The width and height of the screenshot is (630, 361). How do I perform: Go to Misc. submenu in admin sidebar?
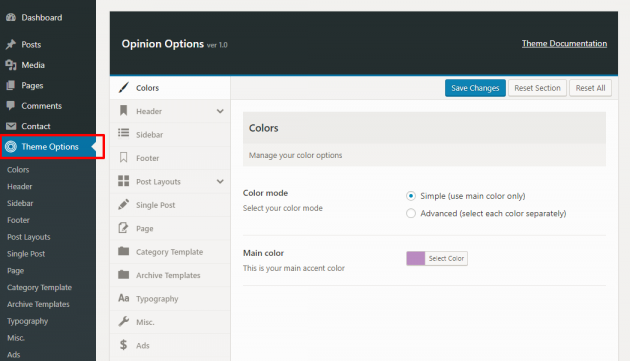pos(16,338)
